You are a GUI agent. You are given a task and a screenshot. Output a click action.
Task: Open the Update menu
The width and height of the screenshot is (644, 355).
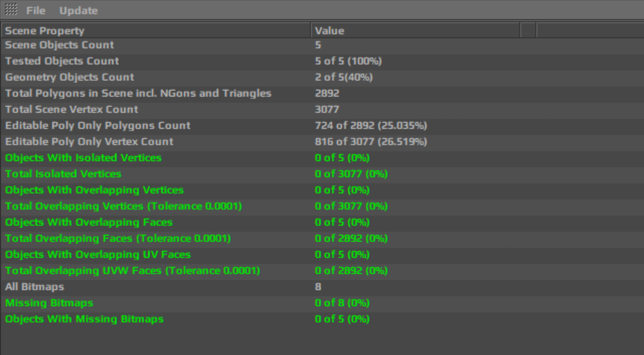click(x=78, y=10)
